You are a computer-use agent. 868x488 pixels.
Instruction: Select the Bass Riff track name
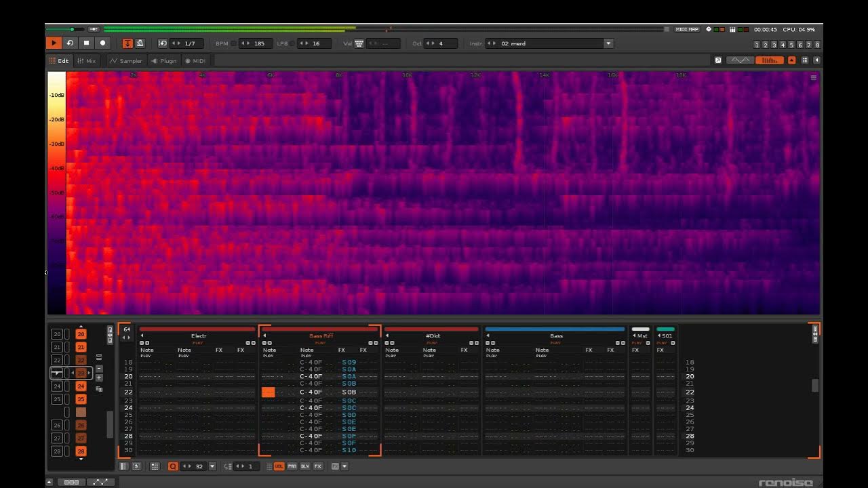click(321, 336)
